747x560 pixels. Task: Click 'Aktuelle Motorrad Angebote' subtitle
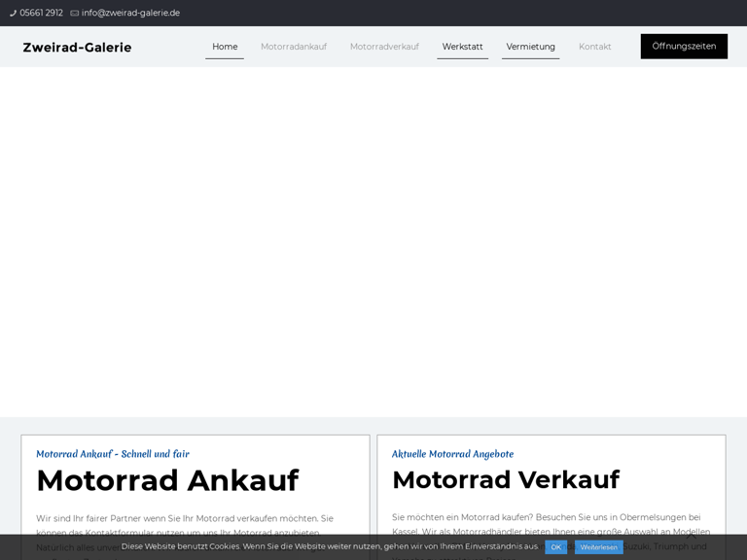coord(452,454)
